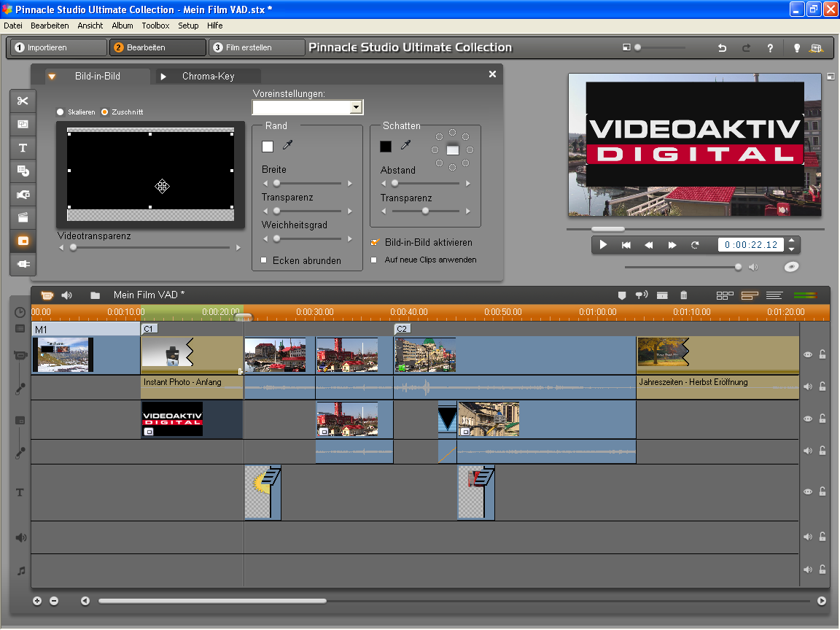Show the audio level meter

(805, 295)
